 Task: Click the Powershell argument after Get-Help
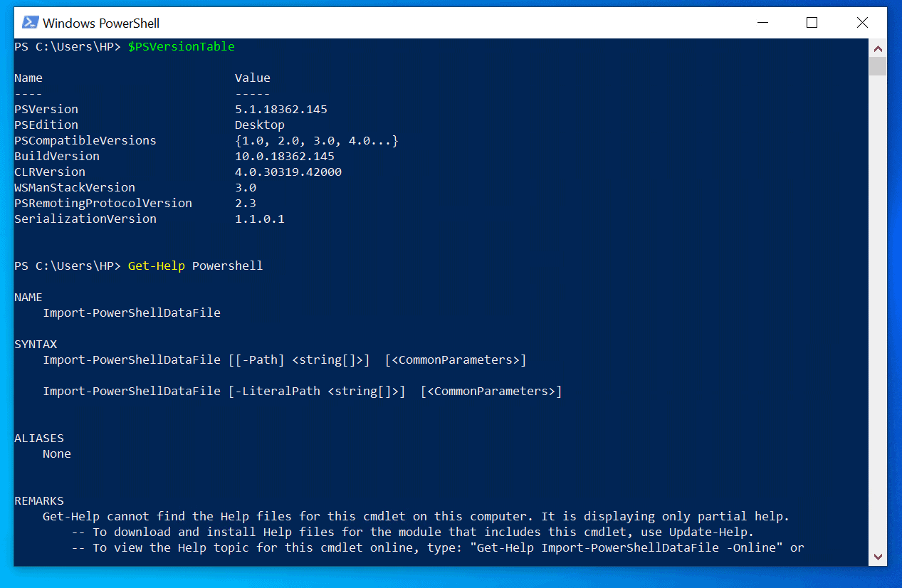click(228, 266)
